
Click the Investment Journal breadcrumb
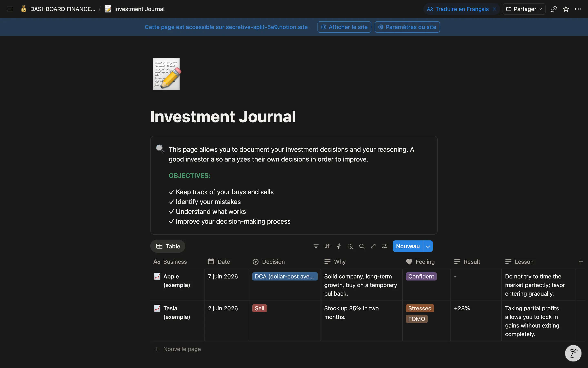tap(135, 9)
